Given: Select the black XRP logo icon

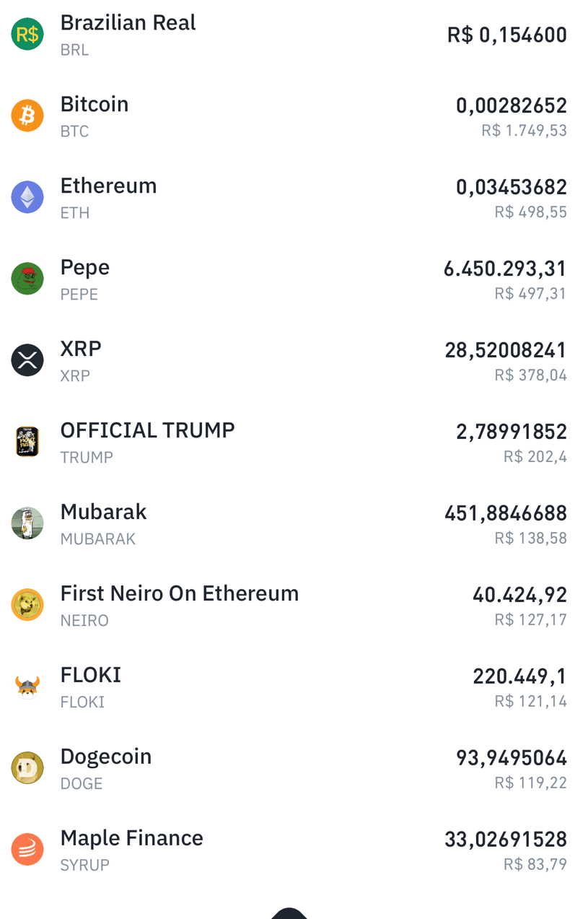Looking at the screenshot, I should click(x=27, y=360).
